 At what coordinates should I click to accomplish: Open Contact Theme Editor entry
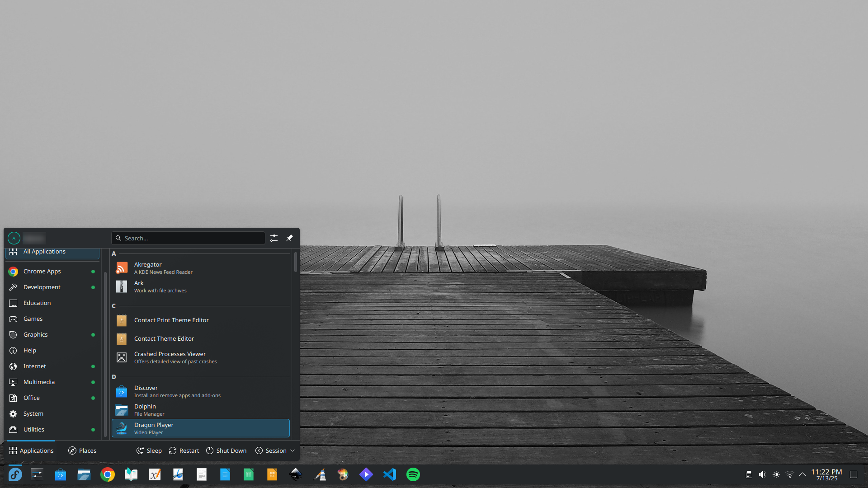201,339
